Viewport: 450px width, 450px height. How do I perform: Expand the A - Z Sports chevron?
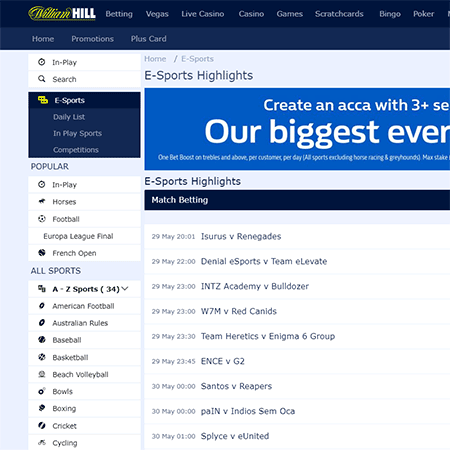[125, 289]
